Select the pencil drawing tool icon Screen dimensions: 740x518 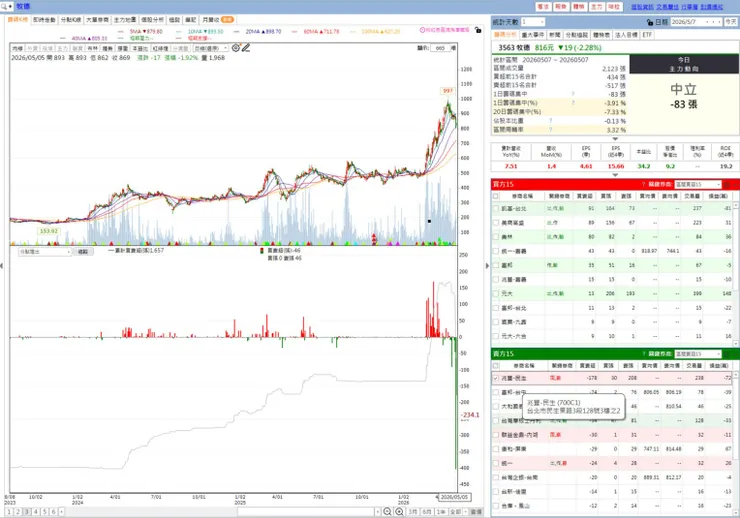tap(246, 48)
